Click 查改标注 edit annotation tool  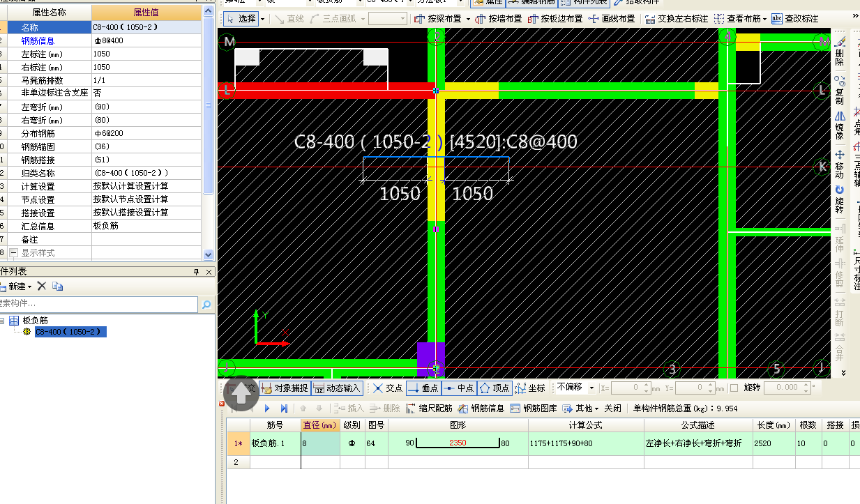click(795, 19)
